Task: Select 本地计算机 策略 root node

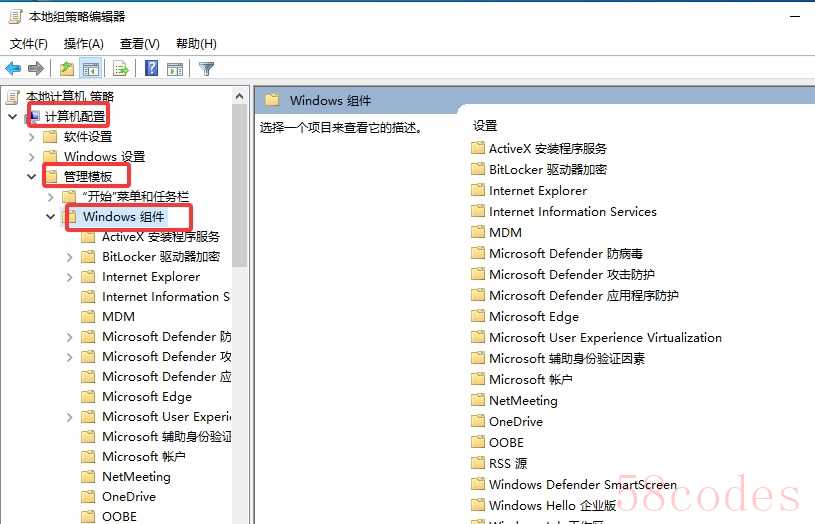Action: (70, 97)
